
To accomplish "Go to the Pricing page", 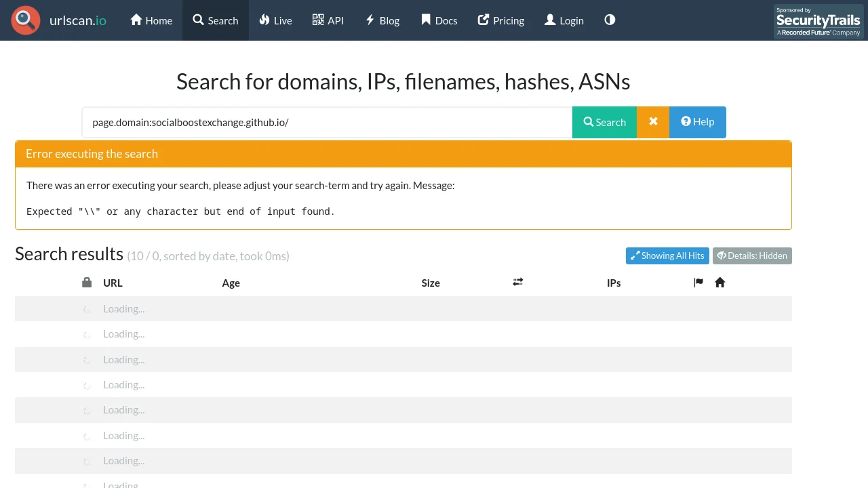I will click(x=501, y=20).
